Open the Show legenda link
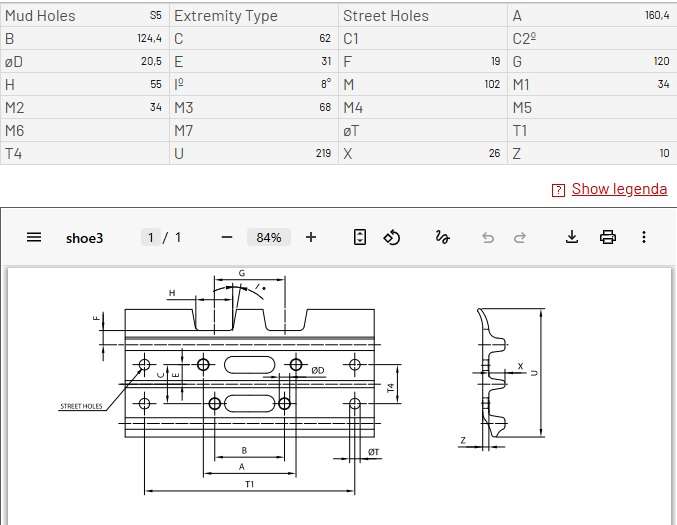This screenshot has height=525, width=677. point(619,189)
